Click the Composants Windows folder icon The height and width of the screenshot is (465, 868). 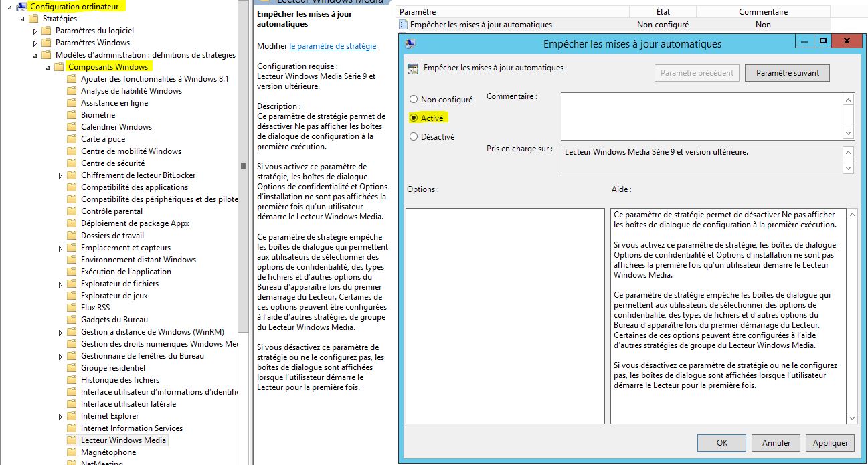tap(59, 67)
